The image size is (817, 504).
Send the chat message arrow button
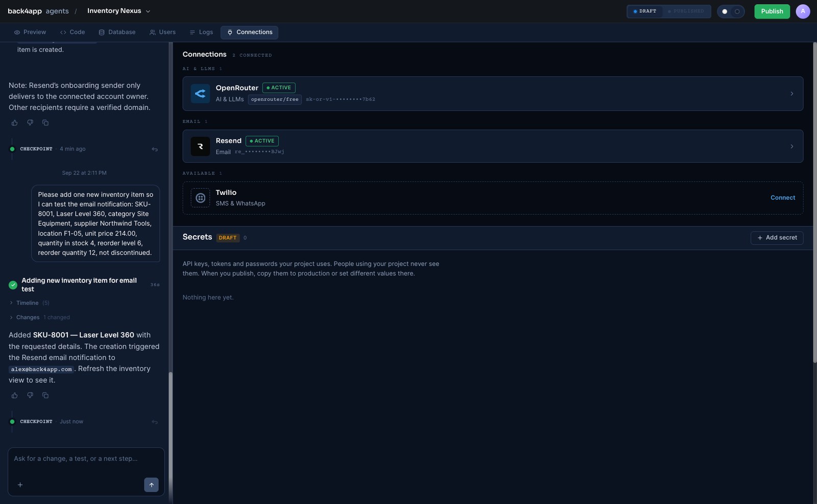pyautogui.click(x=151, y=485)
